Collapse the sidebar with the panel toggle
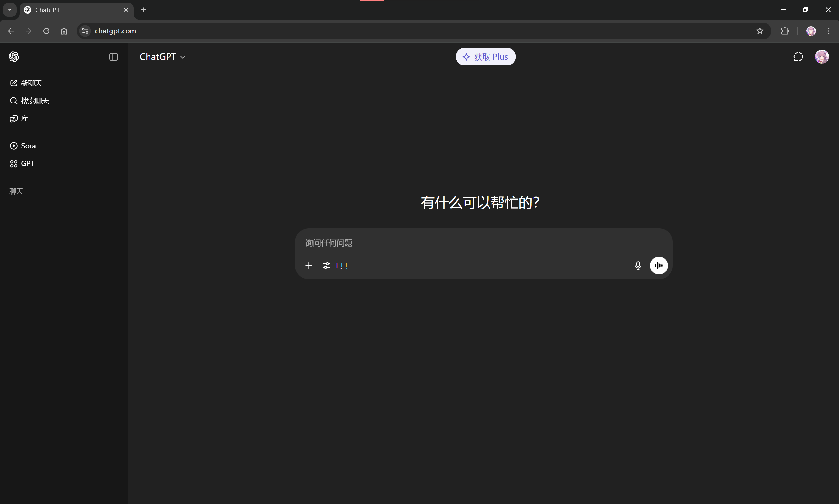839x504 pixels. pyautogui.click(x=113, y=57)
